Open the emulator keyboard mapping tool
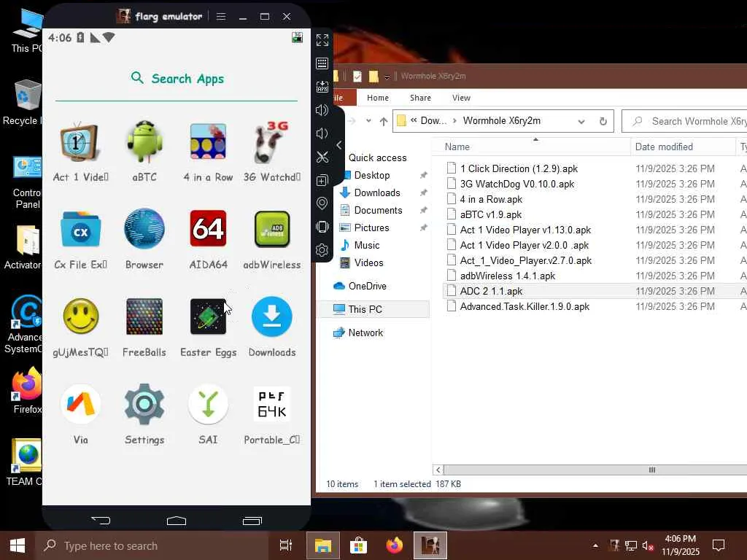 [322, 63]
